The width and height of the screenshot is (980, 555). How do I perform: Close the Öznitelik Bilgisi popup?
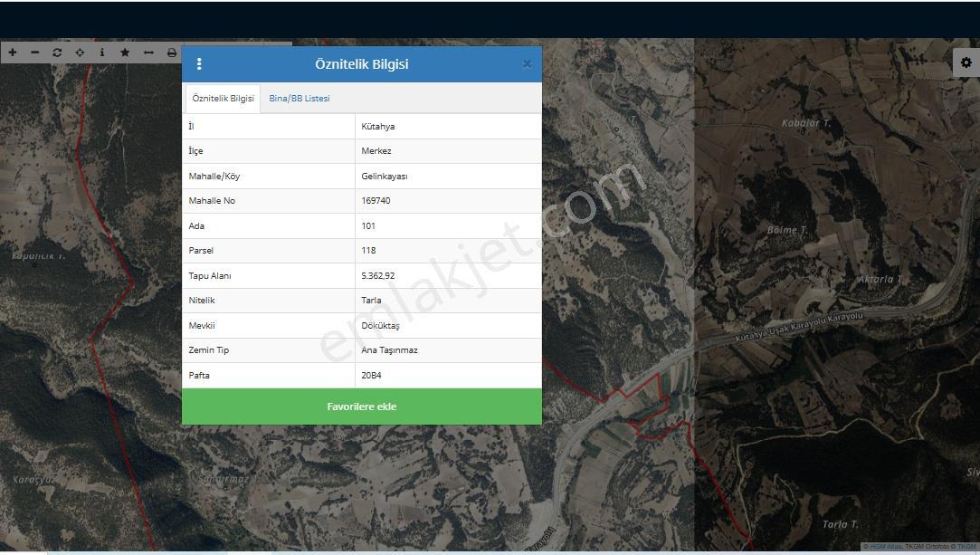pyautogui.click(x=527, y=63)
